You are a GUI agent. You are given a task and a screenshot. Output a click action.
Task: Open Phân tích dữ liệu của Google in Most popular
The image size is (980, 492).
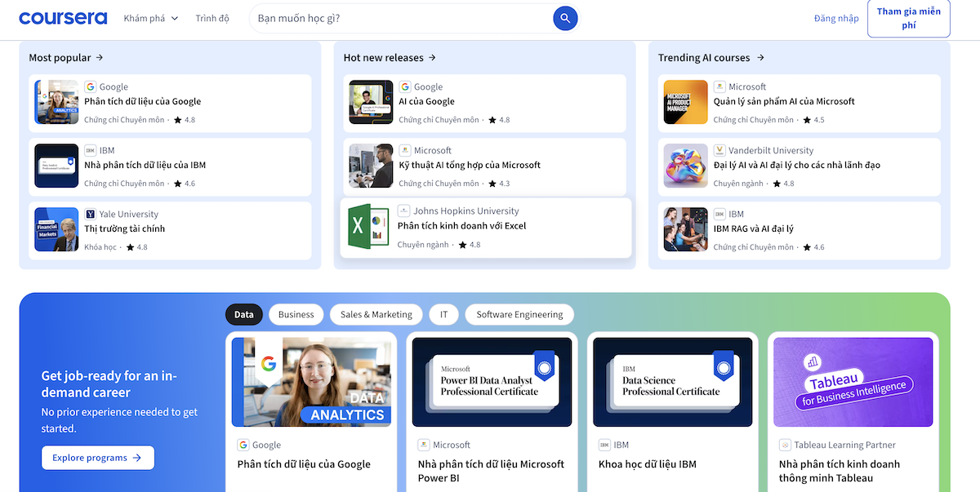pyautogui.click(x=143, y=101)
